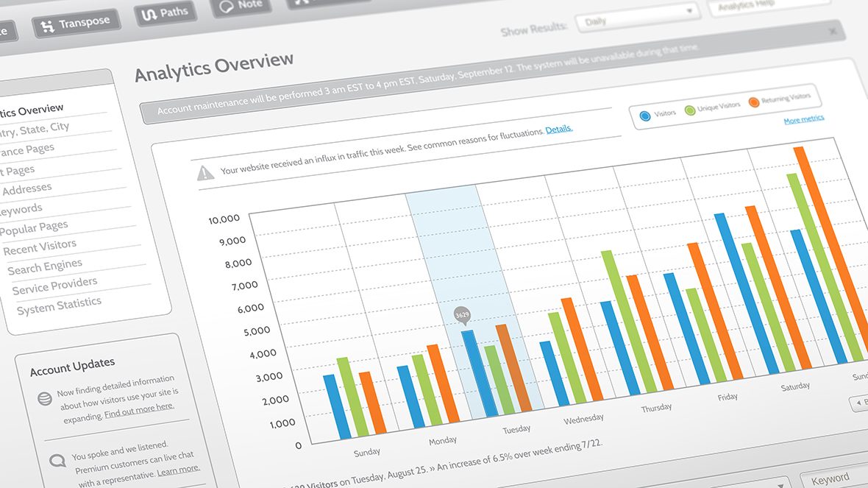868x488 pixels.
Task: Click inside the Keyword input field
Action: click(x=831, y=478)
